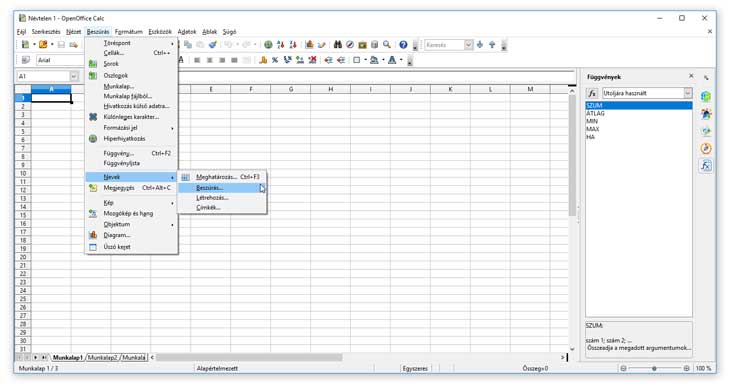Image resolution: width=730 pixels, height=387 pixels.
Task: Choose Beszúrás... in the Nevek submenu
Action: (x=222, y=188)
